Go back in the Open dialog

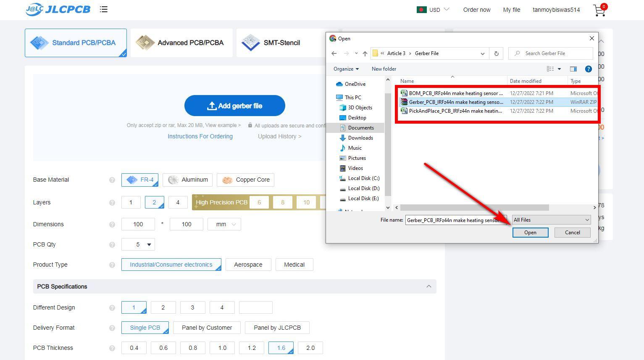coord(334,53)
